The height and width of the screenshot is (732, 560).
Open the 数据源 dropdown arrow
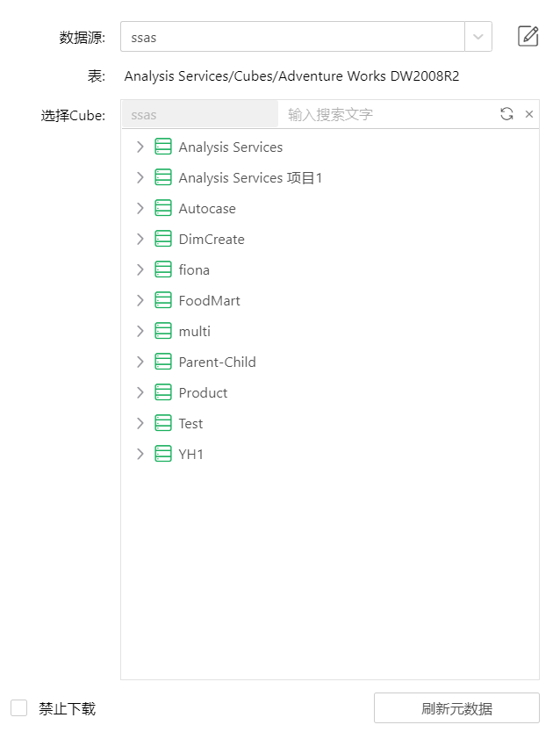click(x=478, y=37)
